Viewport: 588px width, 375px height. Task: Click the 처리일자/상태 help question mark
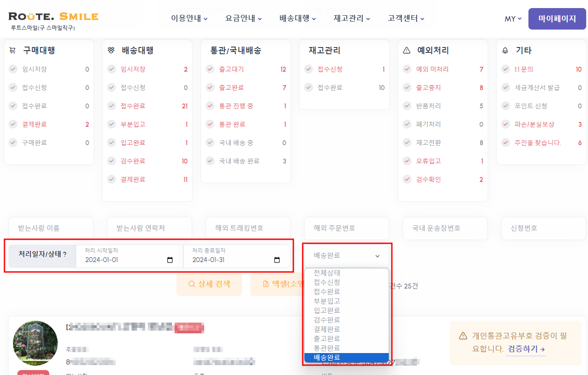tap(64, 254)
